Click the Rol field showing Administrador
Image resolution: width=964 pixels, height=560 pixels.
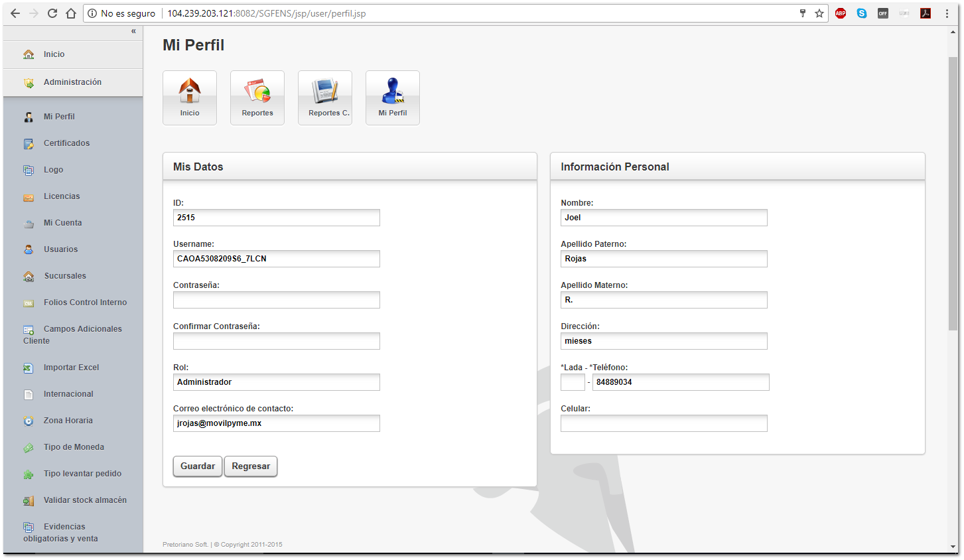(277, 382)
